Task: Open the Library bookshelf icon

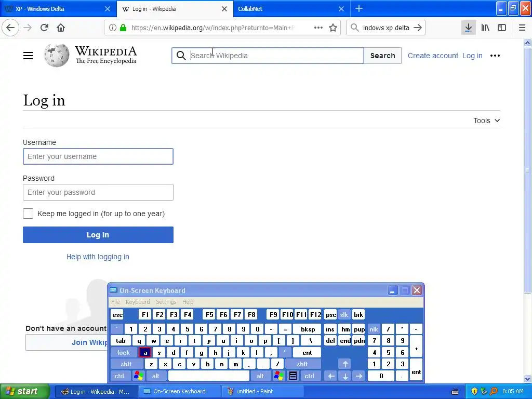Action: pyautogui.click(x=485, y=28)
